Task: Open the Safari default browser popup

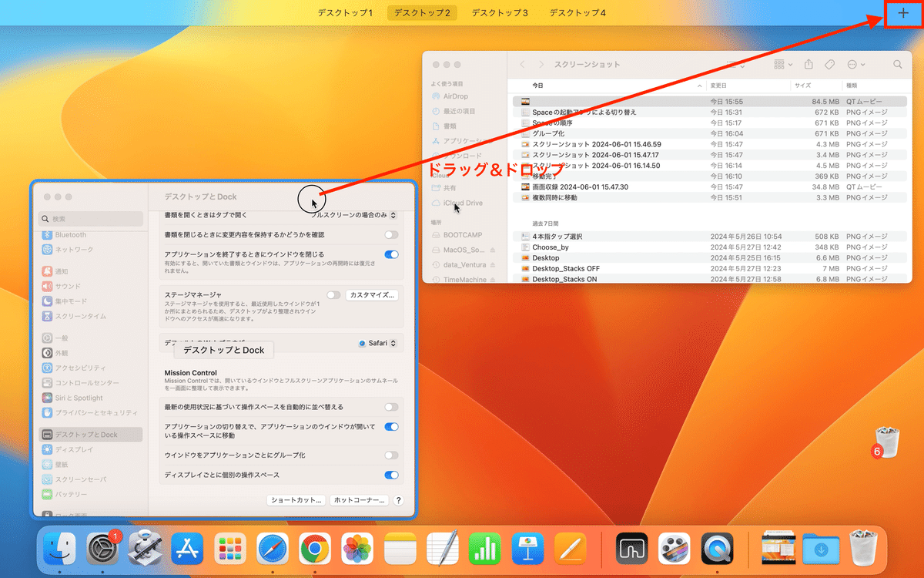Action: 378,343
